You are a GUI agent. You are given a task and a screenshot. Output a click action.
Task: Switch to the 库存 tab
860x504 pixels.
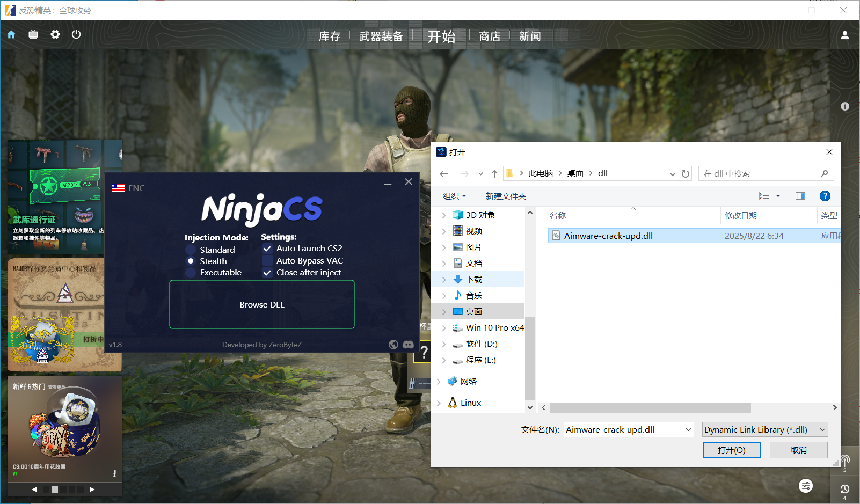click(x=330, y=36)
